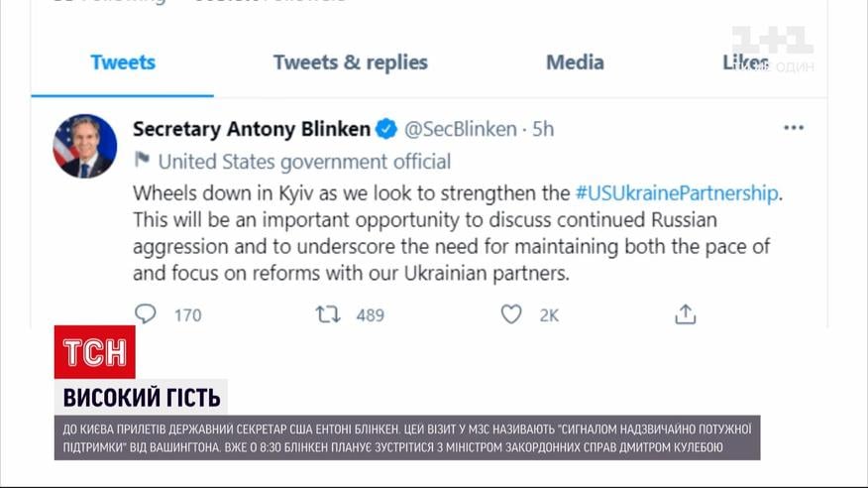
Task: Like the tweet with heart icon
Action: (x=511, y=314)
